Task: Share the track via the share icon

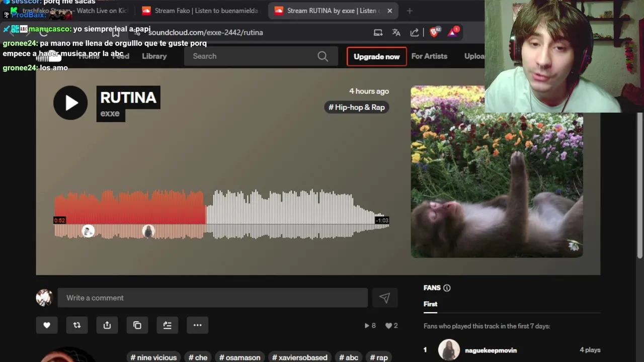Action: point(107,325)
